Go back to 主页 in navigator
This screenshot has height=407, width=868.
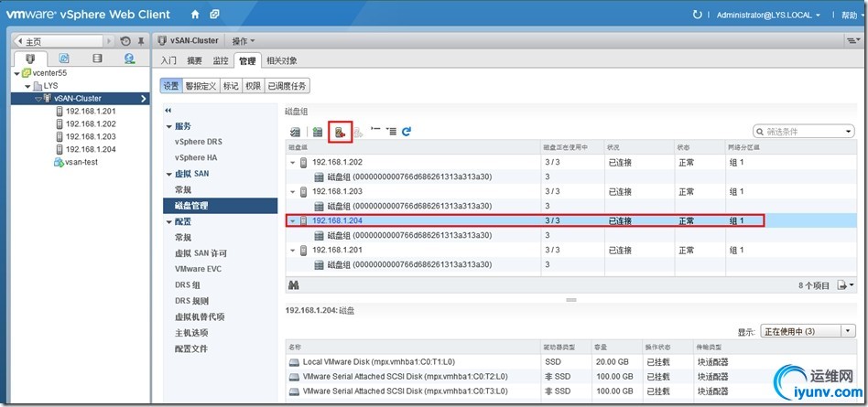point(58,41)
